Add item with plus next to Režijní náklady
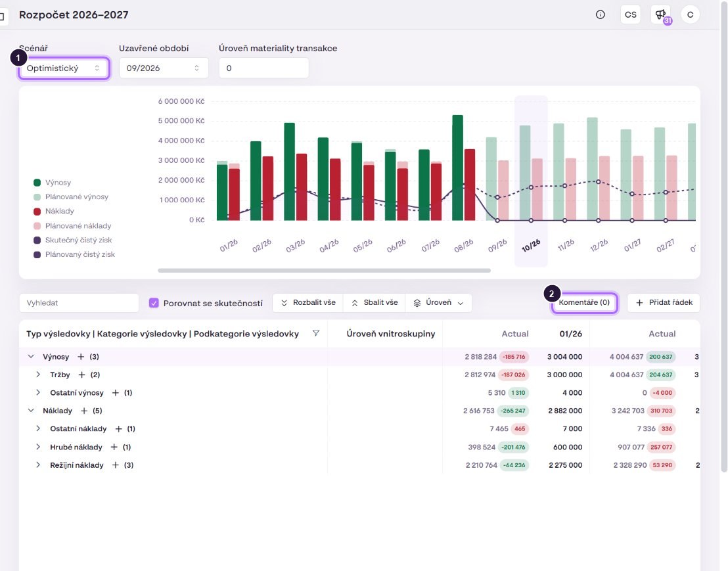 [116, 465]
